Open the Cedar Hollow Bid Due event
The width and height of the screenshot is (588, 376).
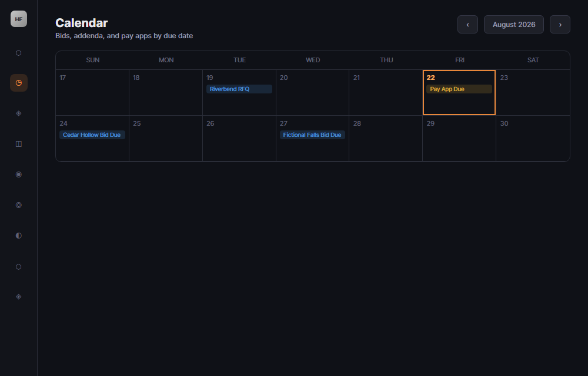92,135
